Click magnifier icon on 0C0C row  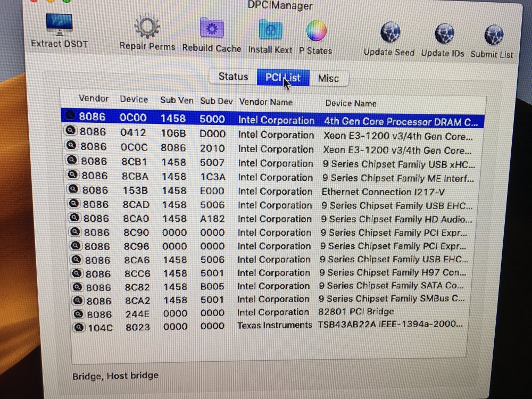[x=71, y=145]
